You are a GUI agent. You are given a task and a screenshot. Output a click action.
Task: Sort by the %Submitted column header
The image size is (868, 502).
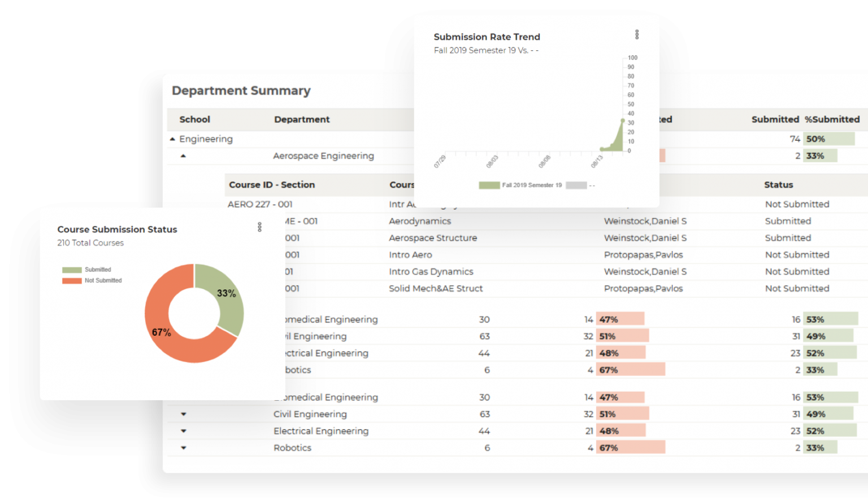point(832,119)
